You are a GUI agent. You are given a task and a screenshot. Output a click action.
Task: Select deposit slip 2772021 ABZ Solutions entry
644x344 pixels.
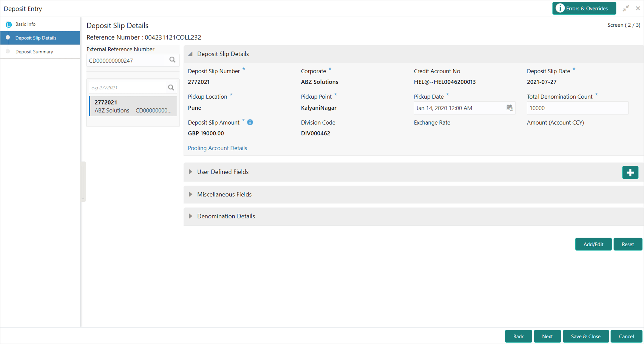coord(133,106)
